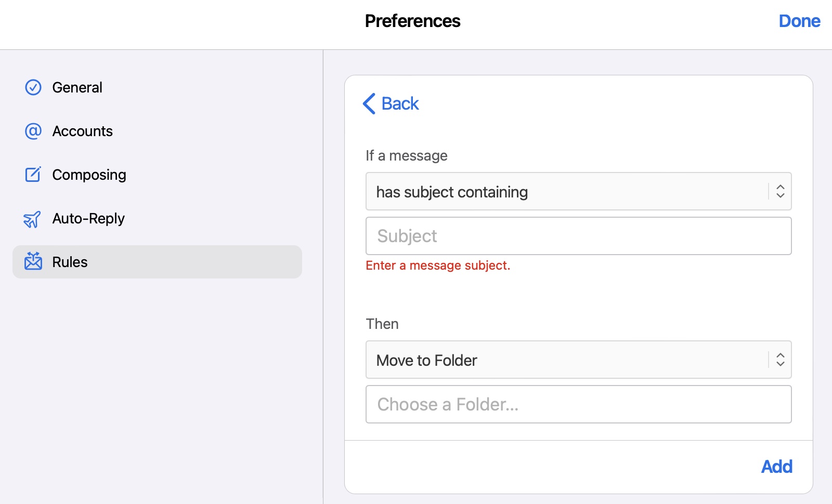Click Done to close Preferences
The image size is (832, 504).
tap(799, 21)
